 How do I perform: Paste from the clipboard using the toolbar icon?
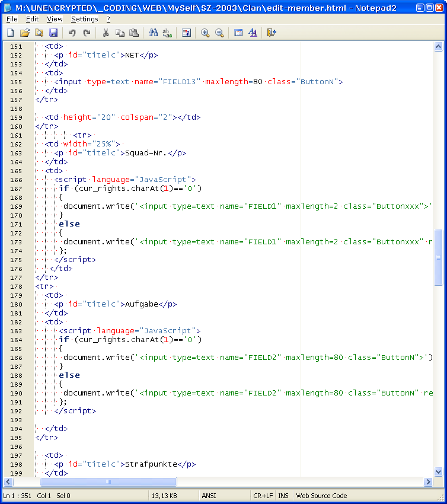(134, 33)
